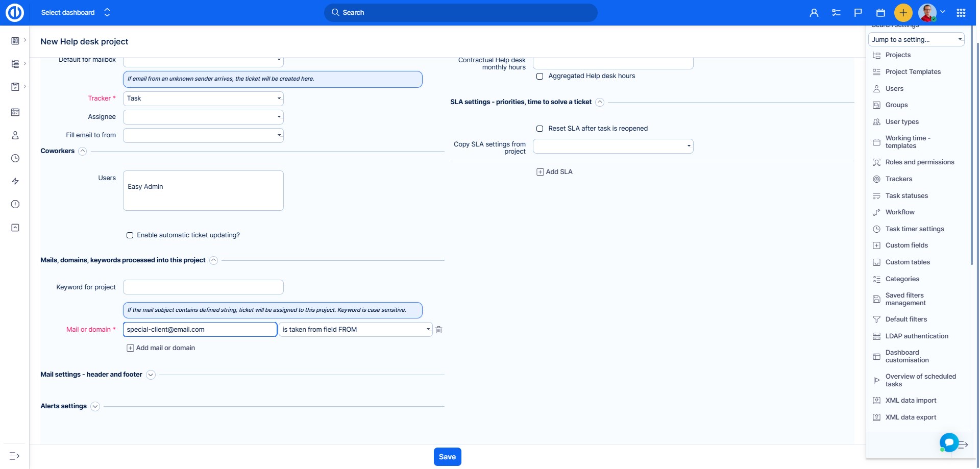Click Add mail or domain link
Image resolution: width=980 pixels, height=469 pixels.
161,348
